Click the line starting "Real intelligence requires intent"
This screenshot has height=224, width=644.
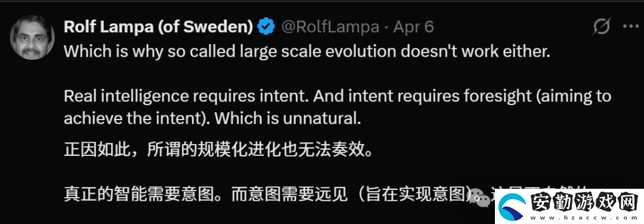[x=338, y=96]
